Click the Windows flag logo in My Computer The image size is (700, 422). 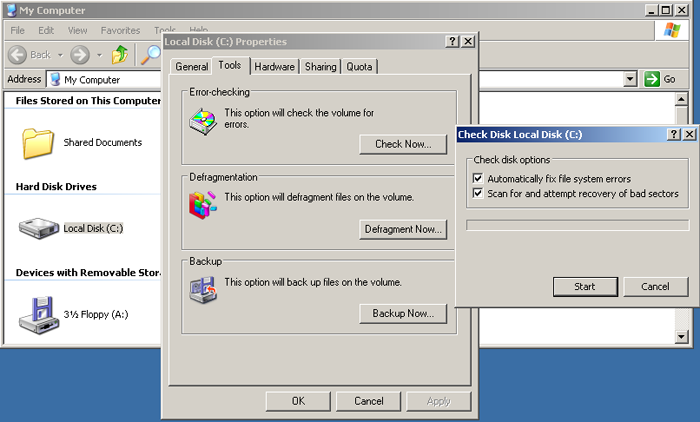tap(672, 30)
